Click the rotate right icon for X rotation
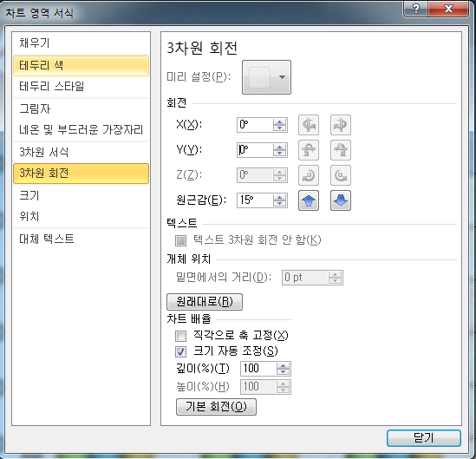The width and height of the screenshot is (476, 459). [340, 125]
